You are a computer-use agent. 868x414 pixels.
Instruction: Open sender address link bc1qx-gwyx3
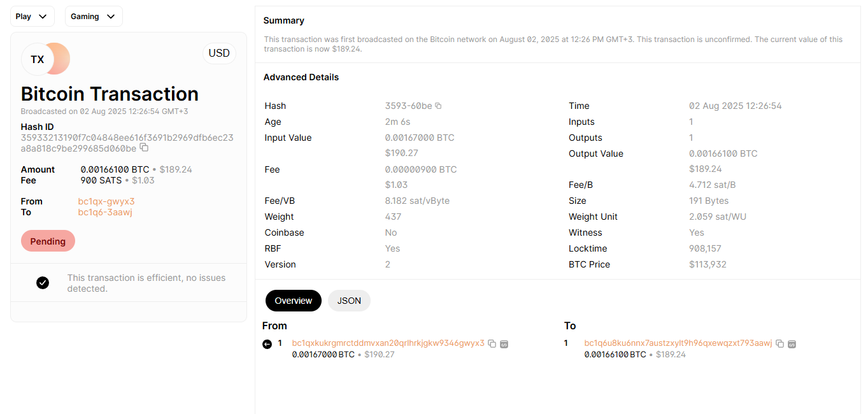coord(106,201)
